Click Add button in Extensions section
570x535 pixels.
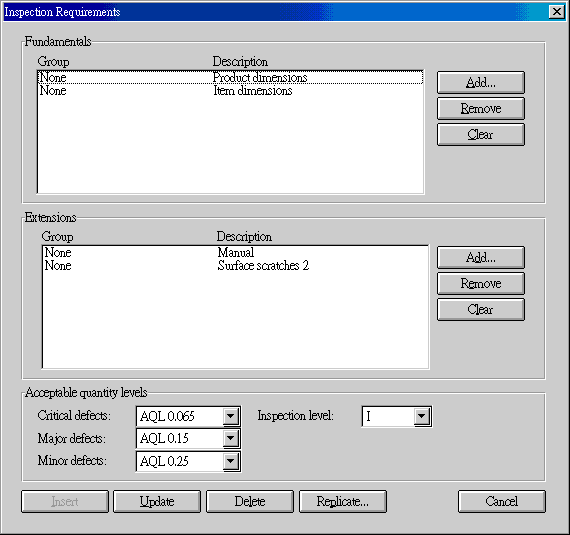point(481,258)
